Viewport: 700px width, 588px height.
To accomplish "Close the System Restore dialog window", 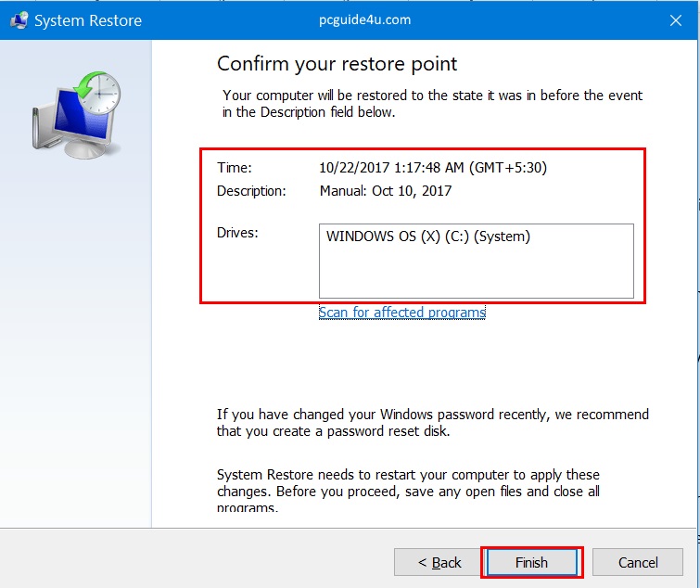I will click(x=677, y=19).
